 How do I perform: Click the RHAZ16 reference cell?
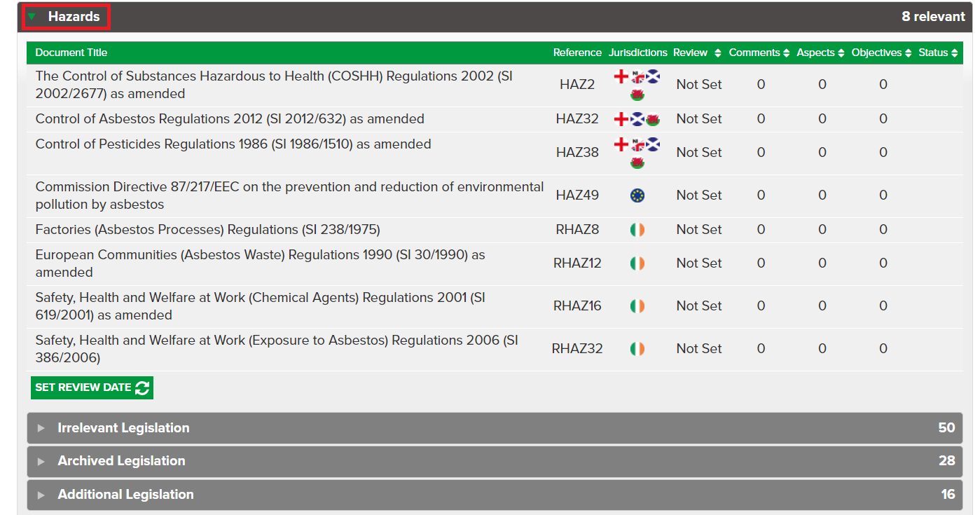tap(577, 306)
